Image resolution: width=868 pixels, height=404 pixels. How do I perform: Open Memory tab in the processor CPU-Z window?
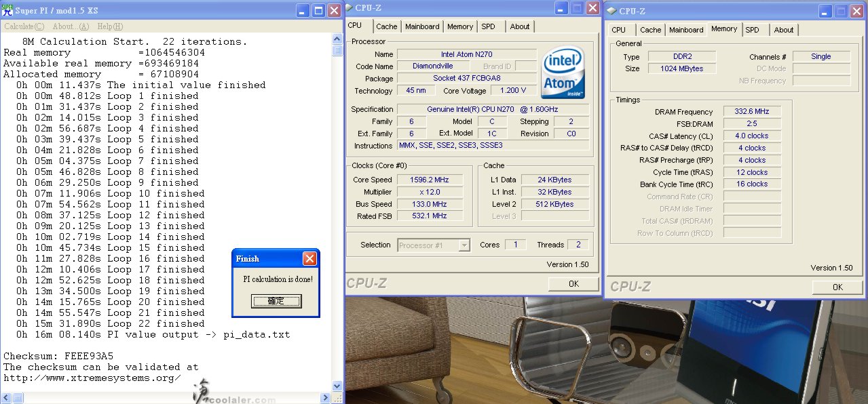(460, 26)
